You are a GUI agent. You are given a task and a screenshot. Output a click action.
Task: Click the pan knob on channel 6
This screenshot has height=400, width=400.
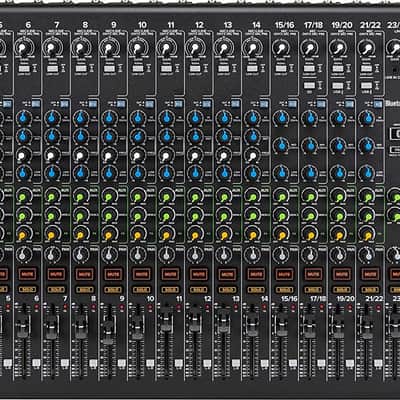23,255
